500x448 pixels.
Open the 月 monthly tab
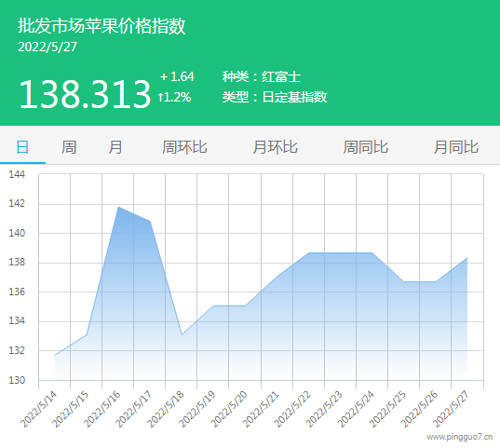(115, 147)
